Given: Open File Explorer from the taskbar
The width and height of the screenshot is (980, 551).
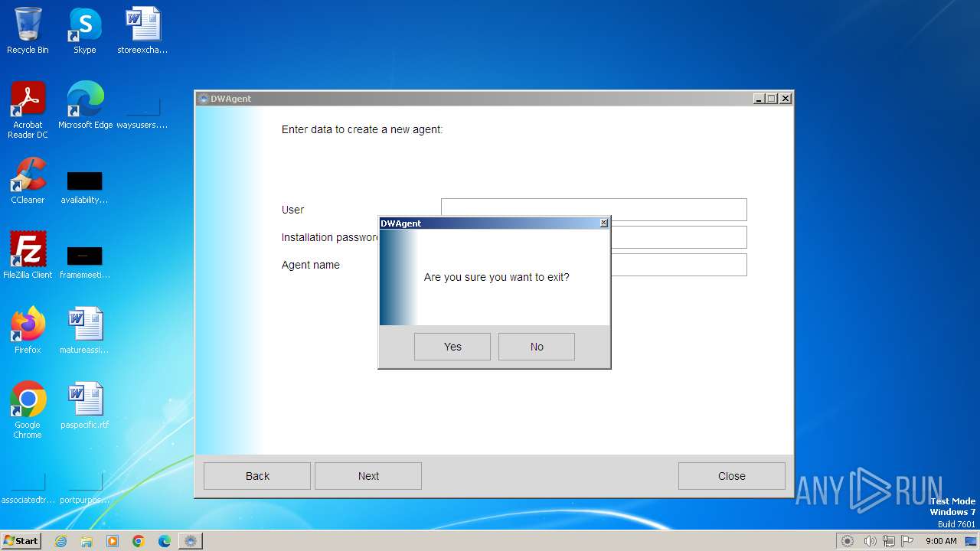Looking at the screenshot, I should [87, 541].
